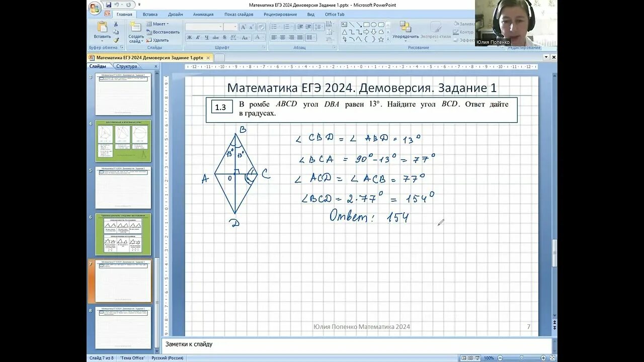Save the presentation via quick access toolbar
This screenshot has width=644, height=362.
[109, 5]
